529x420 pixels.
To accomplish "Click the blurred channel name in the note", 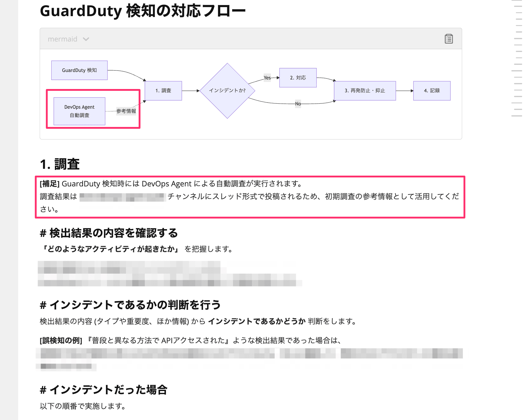I will click(122, 197).
